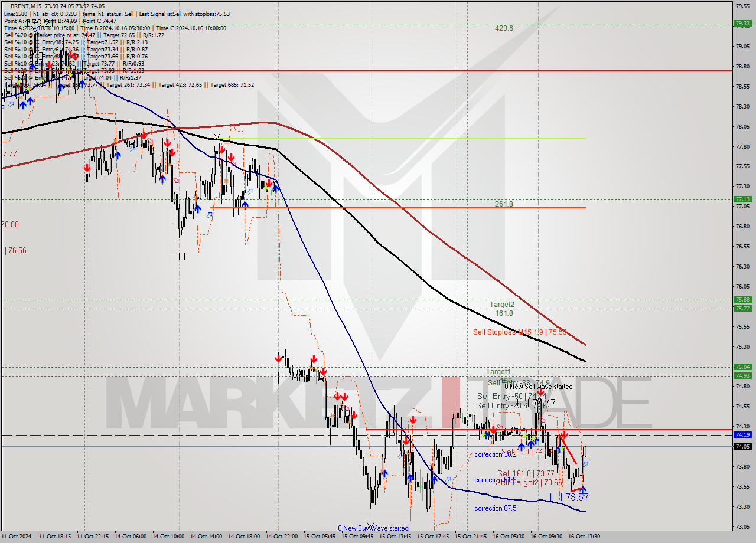Click the red '| 76.56' label at left edge
The height and width of the screenshot is (543, 756).
[14, 250]
